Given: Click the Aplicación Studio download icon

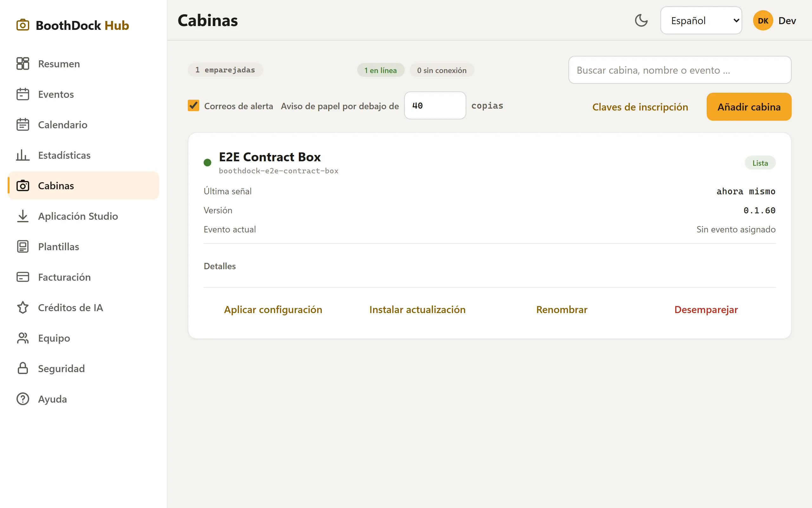Looking at the screenshot, I should coord(23,216).
